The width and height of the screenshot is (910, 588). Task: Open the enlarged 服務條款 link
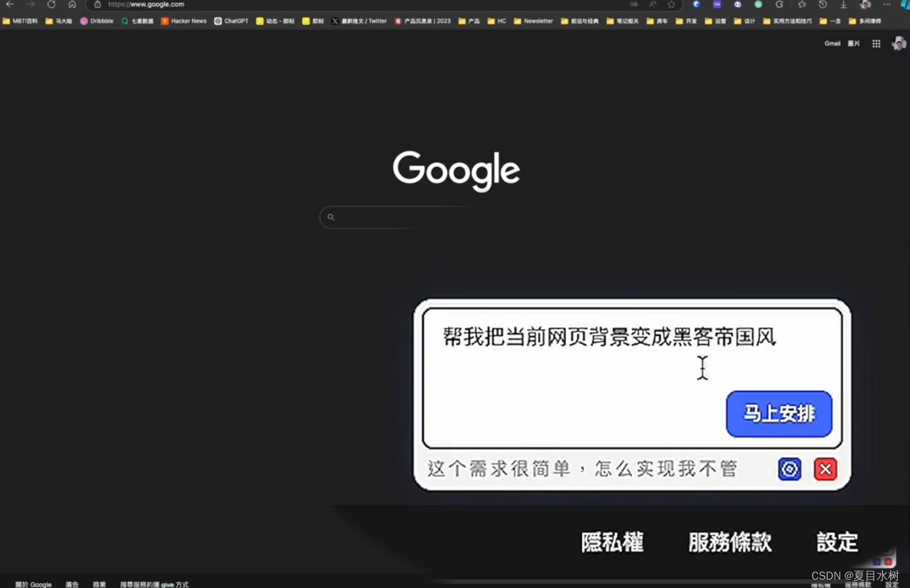coord(730,542)
